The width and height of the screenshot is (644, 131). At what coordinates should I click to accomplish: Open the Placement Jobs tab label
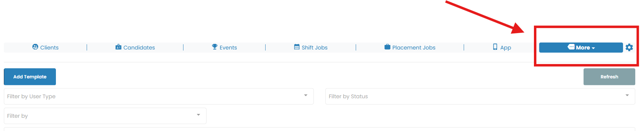pyautogui.click(x=414, y=48)
